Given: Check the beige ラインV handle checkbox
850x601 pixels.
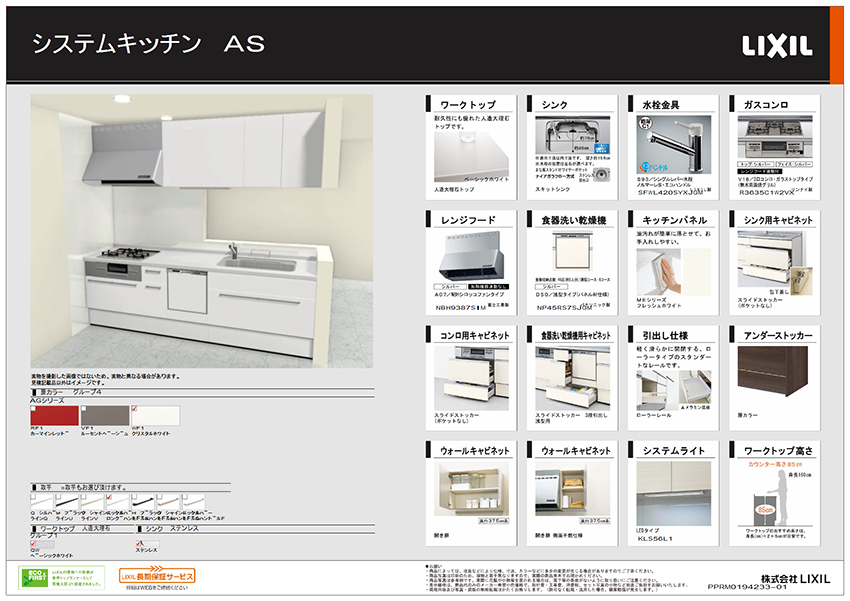Looking at the screenshot, I should [84, 496].
